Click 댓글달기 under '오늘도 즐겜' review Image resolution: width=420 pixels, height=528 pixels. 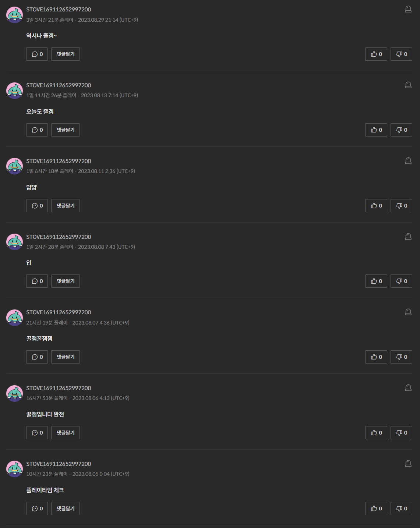tap(66, 130)
